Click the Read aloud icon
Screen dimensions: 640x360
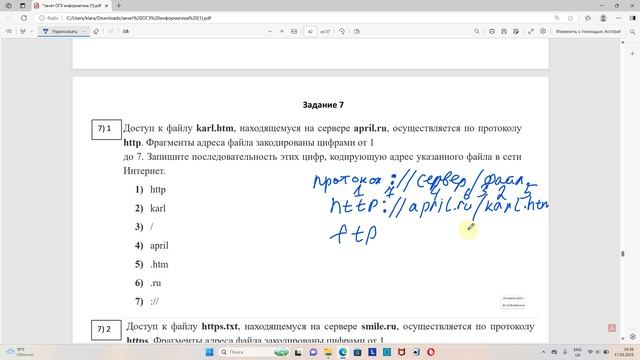(x=126, y=31)
